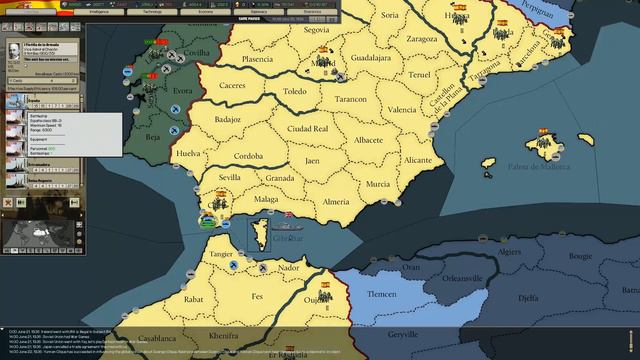
Task: Select the army unit at Cadiz
Action: pos(220,203)
